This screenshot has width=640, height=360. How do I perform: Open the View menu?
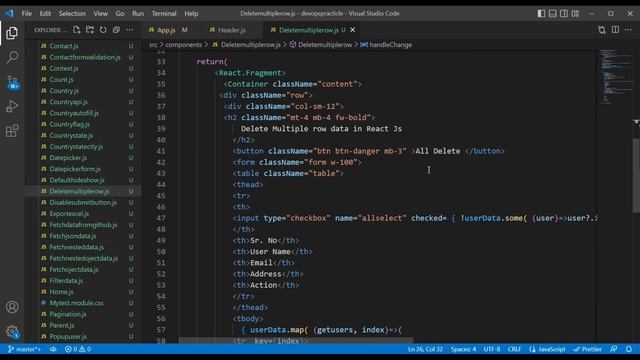(100, 13)
